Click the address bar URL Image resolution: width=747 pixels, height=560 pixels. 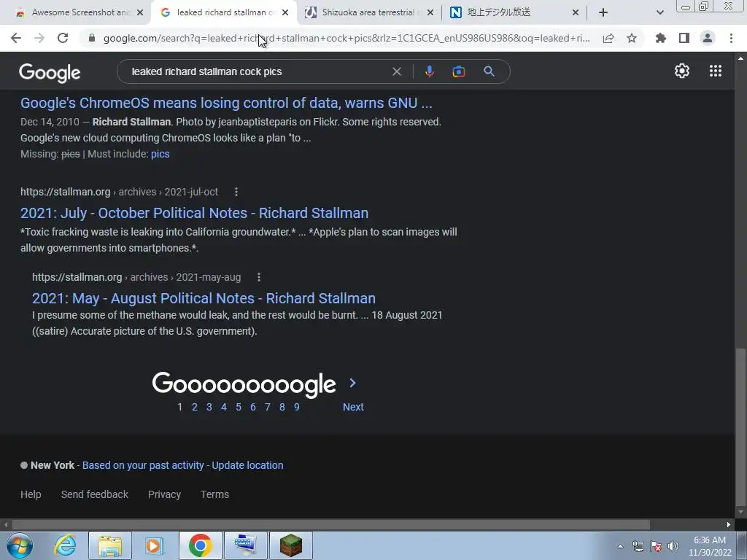[347, 38]
